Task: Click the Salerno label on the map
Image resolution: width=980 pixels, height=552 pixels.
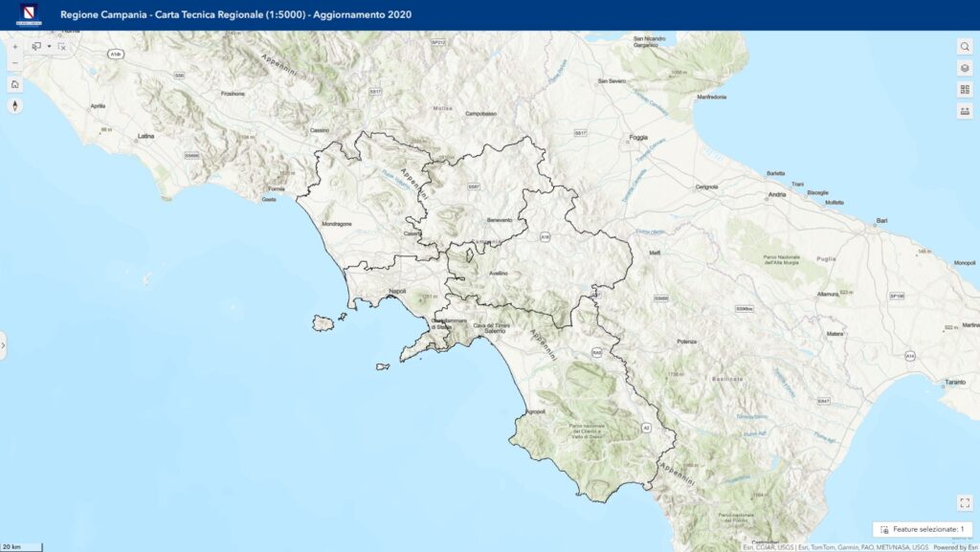Action: (495, 331)
